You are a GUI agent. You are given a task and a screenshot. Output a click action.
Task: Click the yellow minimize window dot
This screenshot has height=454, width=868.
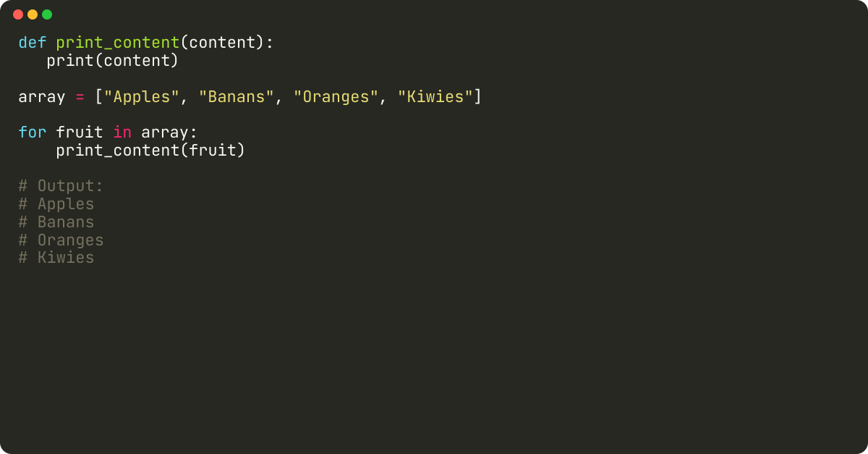click(x=33, y=14)
